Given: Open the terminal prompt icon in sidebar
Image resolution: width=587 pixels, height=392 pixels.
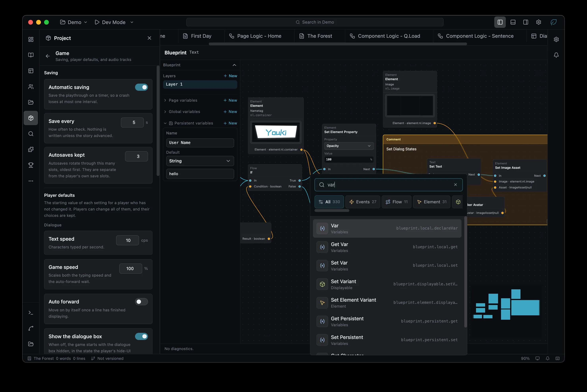Looking at the screenshot, I should (31, 313).
